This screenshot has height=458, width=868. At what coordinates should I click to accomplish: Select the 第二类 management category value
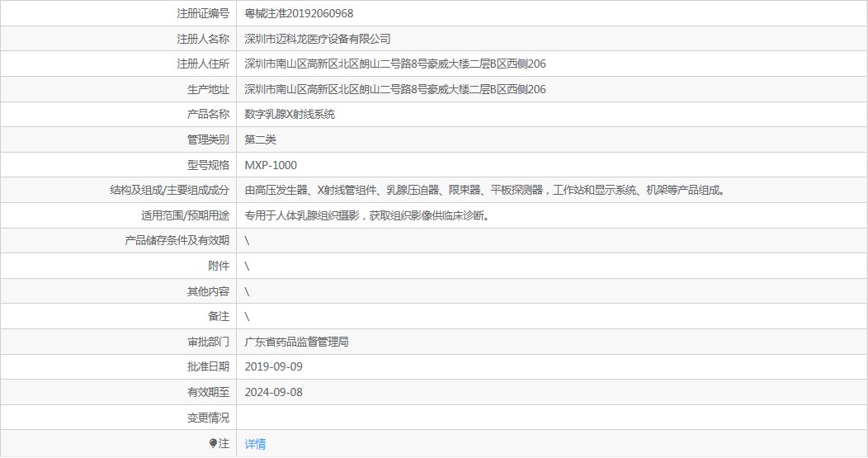pos(260,139)
